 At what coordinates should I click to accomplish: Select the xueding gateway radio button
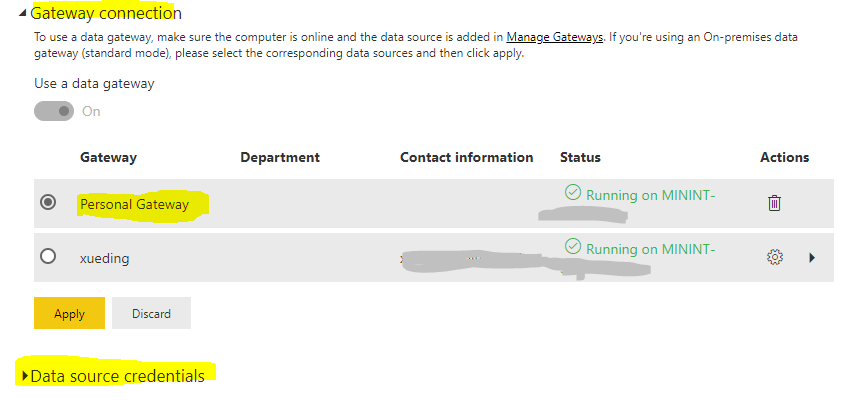48,256
